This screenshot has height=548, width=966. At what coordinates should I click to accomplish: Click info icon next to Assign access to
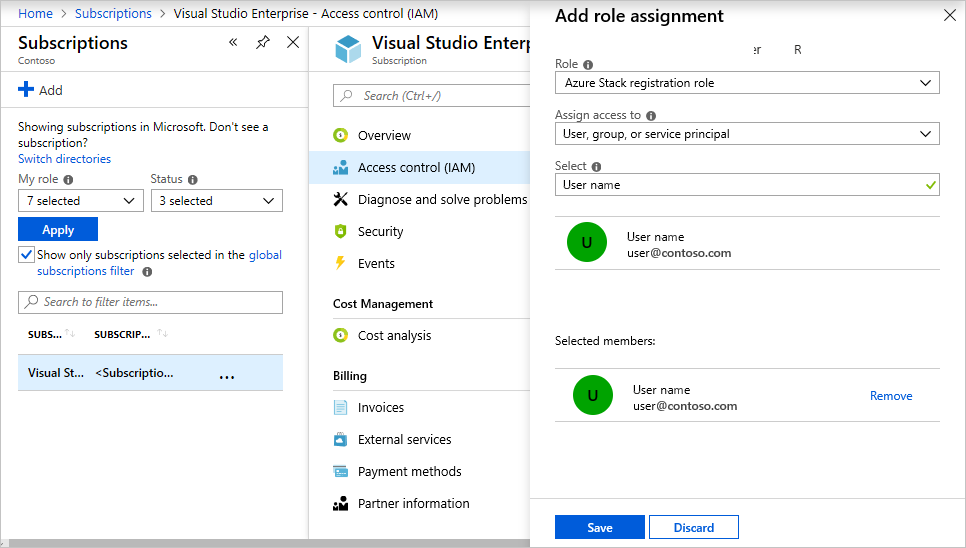point(651,116)
